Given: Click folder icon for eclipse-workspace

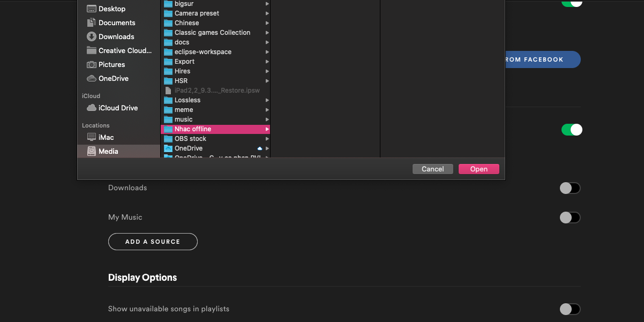Looking at the screenshot, I should coord(168,52).
